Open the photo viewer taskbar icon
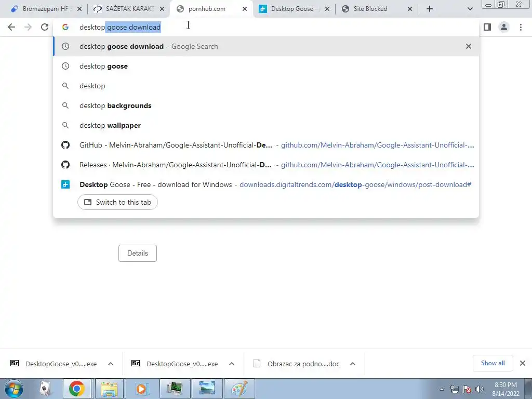Screen dimensions: 532x399 pyautogui.click(x=207, y=389)
